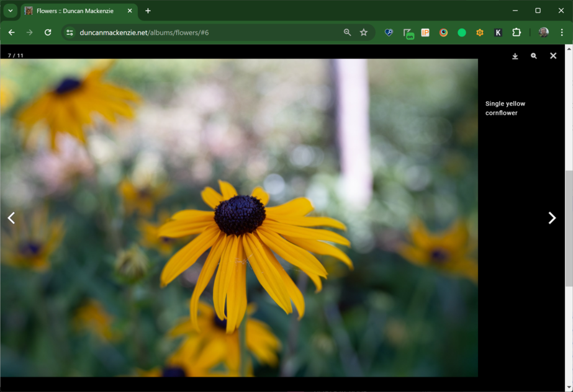Open the Extensions puzzle piece menu
This screenshot has height=392, width=573.
coord(517,33)
